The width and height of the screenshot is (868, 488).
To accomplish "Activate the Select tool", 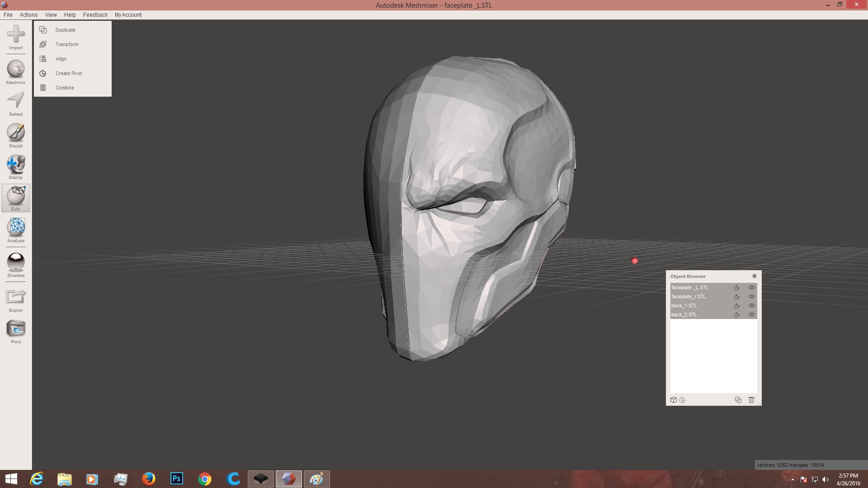I will click(x=16, y=104).
